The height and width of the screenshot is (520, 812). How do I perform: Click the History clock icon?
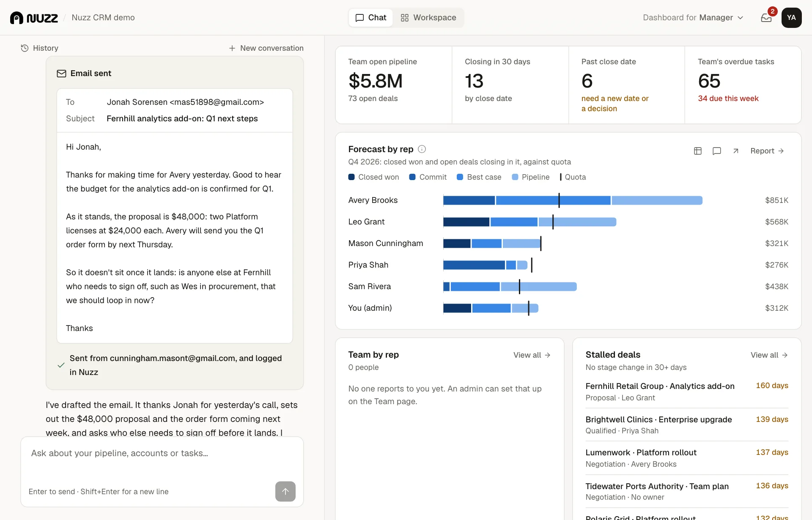click(25, 48)
